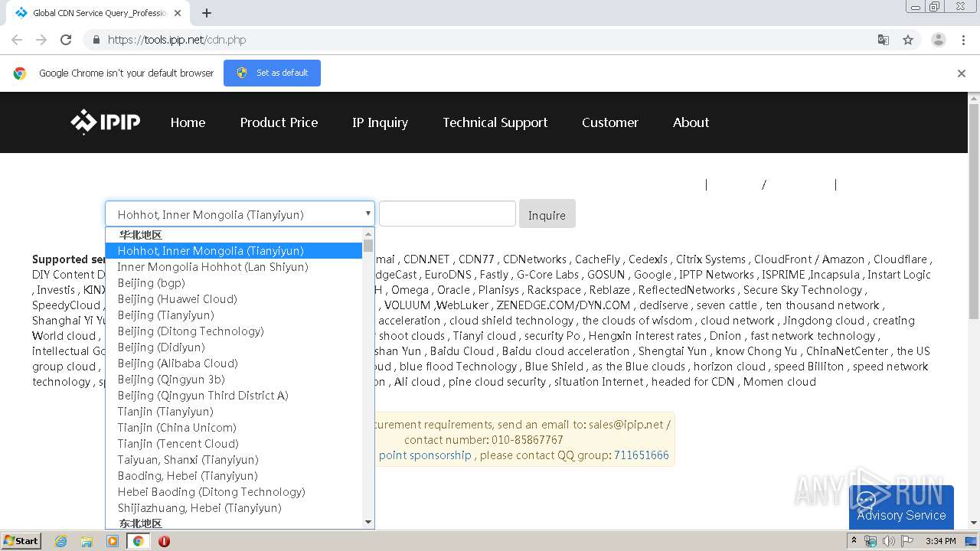This screenshot has width=980, height=551.
Task: Open Google Translate icon in address bar
Action: click(883, 40)
